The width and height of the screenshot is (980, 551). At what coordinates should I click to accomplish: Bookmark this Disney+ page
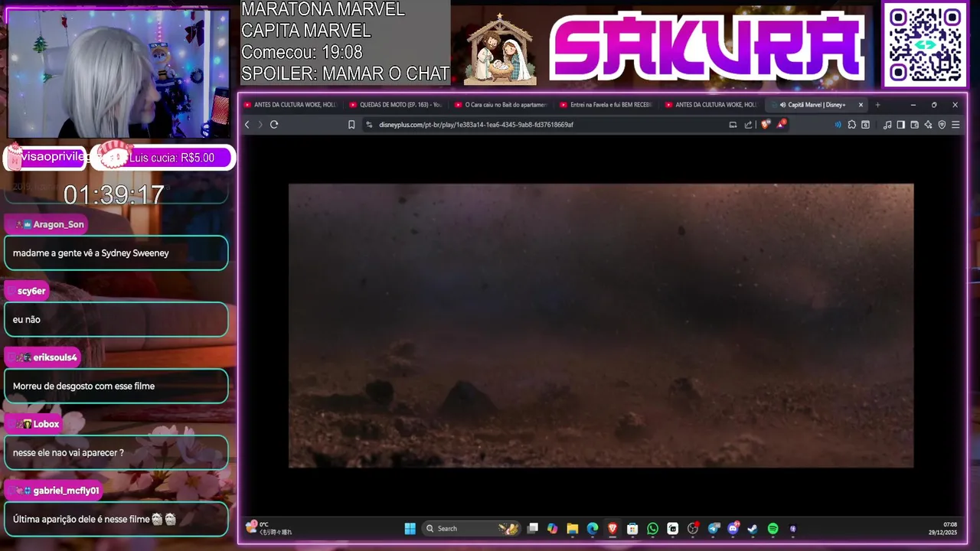click(351, 125)
